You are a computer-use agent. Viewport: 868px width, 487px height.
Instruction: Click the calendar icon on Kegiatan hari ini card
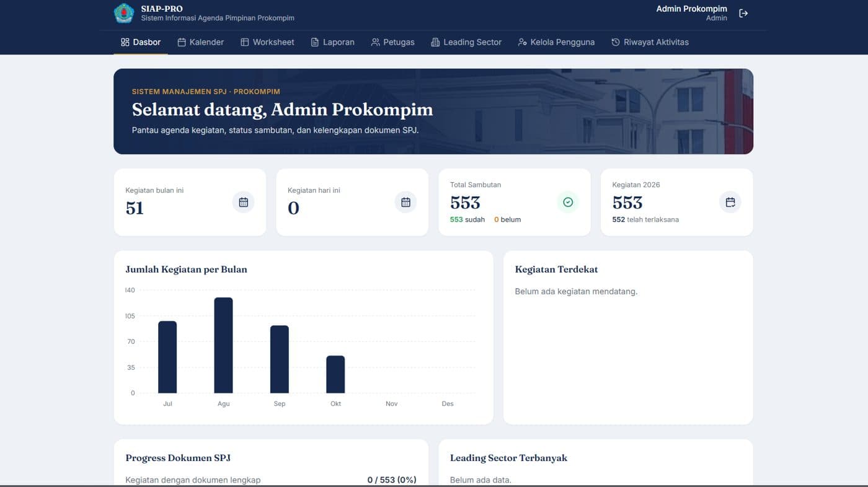405,202
